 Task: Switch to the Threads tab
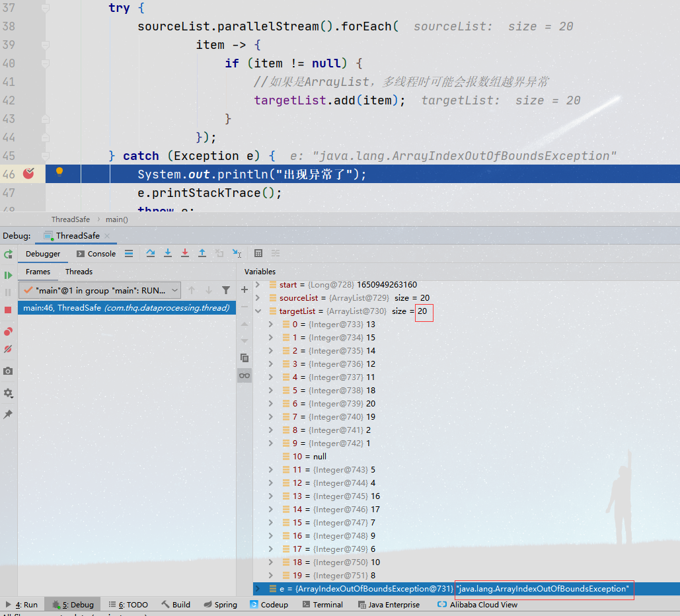pyautogui.click(x=78, y=272)
